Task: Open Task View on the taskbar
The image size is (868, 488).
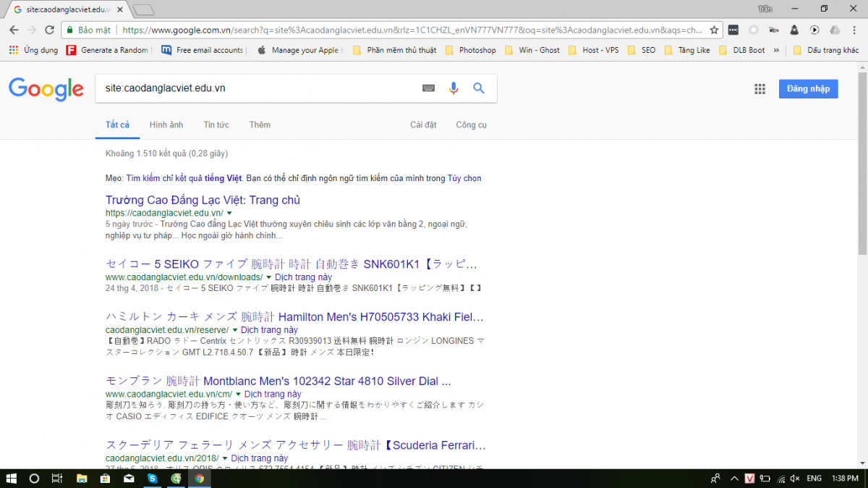Action: pyautogui.click(x=57, y=478)
